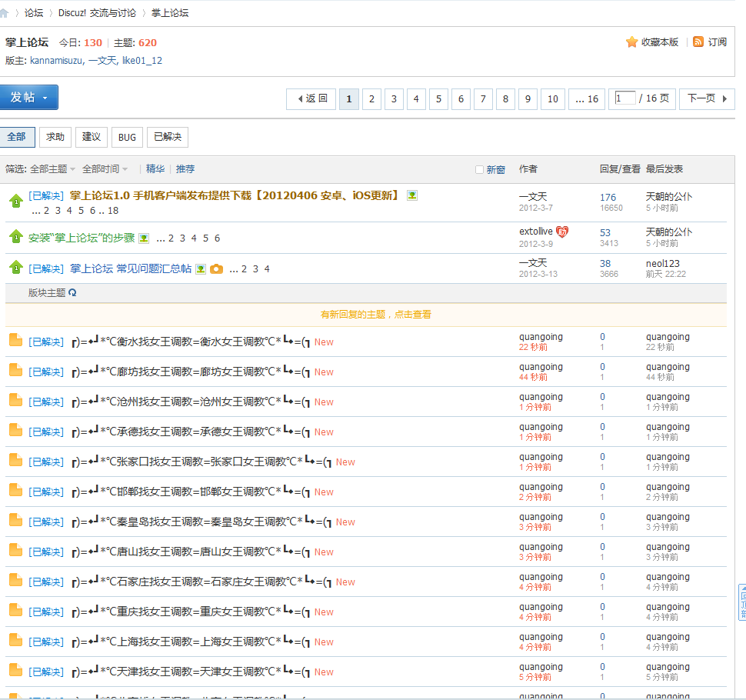Expand the 全部时间 filter dropdown
746x700 pixels.
(x=105, y=169)
